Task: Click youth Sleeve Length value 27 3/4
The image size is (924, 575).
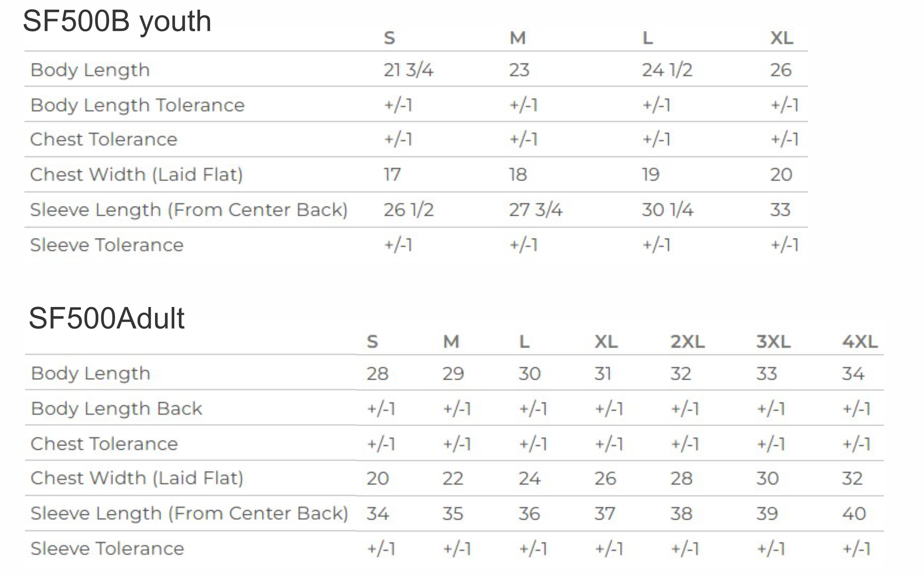Action: pyautogui.click(x=536, y=210)
